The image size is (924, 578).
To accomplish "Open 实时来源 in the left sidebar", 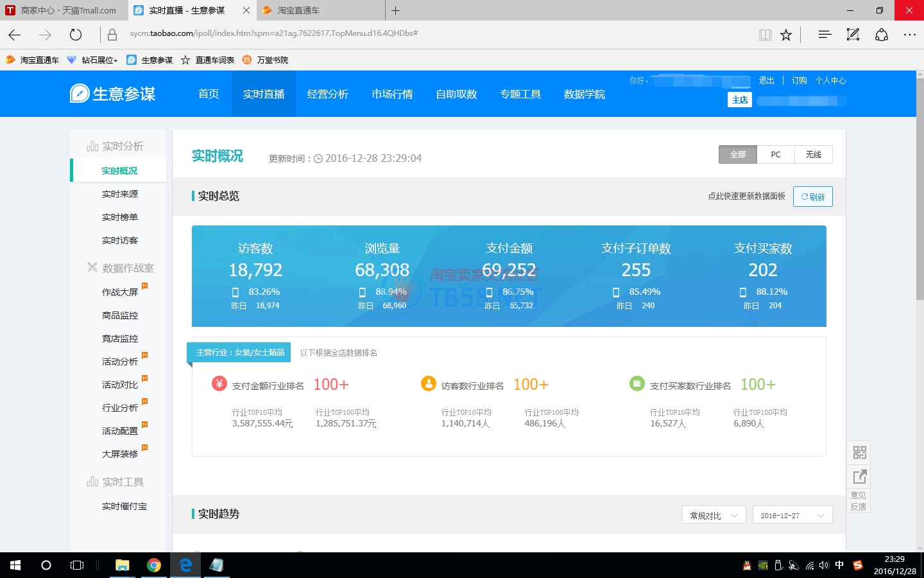I will 119,194.
